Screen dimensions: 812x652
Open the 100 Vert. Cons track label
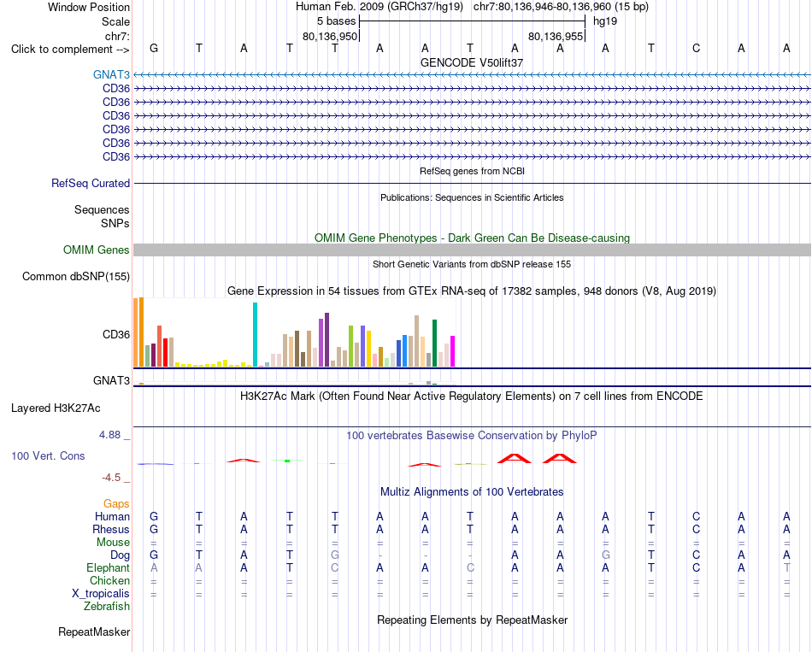tap(48, 455)
